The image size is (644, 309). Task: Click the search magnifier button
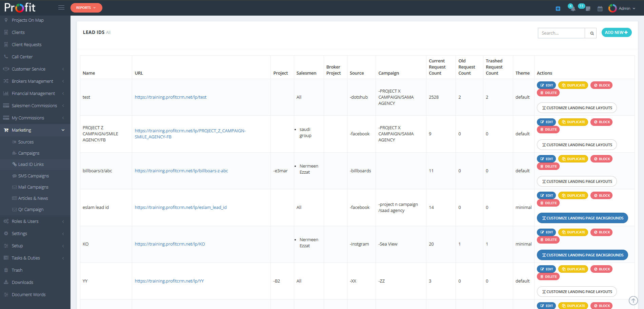pyautogui.click(x=592, y=33)
